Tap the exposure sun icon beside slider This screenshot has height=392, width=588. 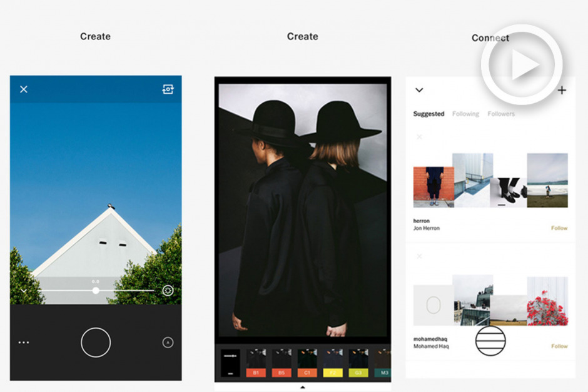(168, 290)
